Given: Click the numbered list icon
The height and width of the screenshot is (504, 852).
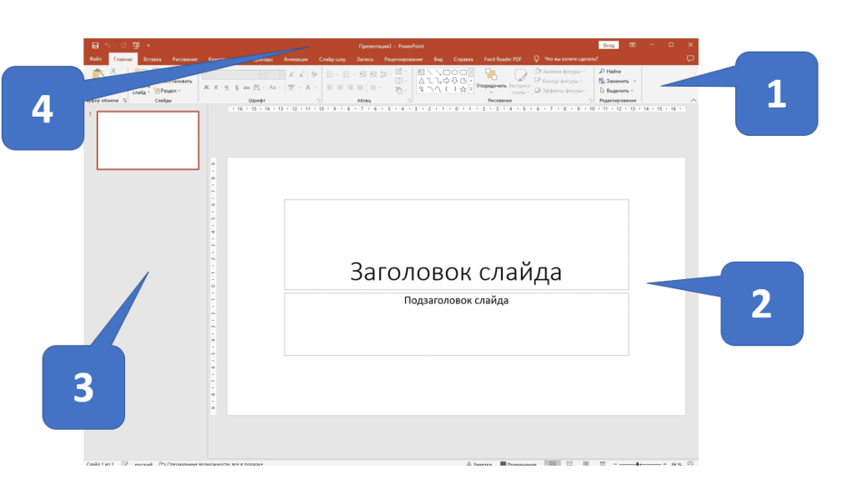Looking at the screenshot, I should pyautogui.click(x=347, y=74).
